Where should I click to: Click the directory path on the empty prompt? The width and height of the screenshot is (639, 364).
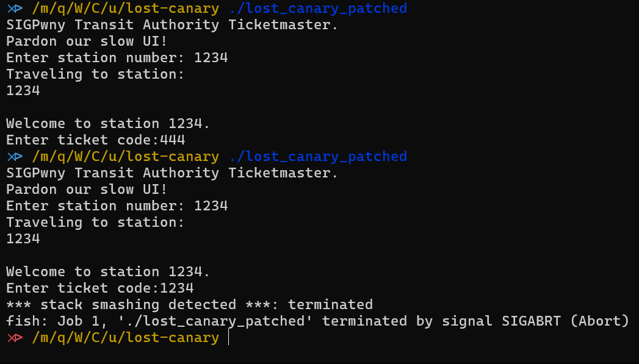(125, 338)
